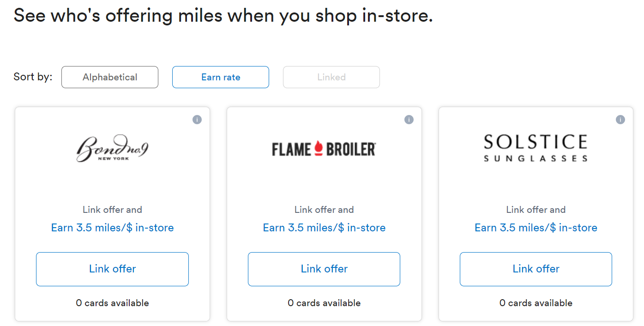Select the Solstice Sunglasses offer card
Image resolution: width=644 pixels, height=326 pixels.
coord(536,214)
